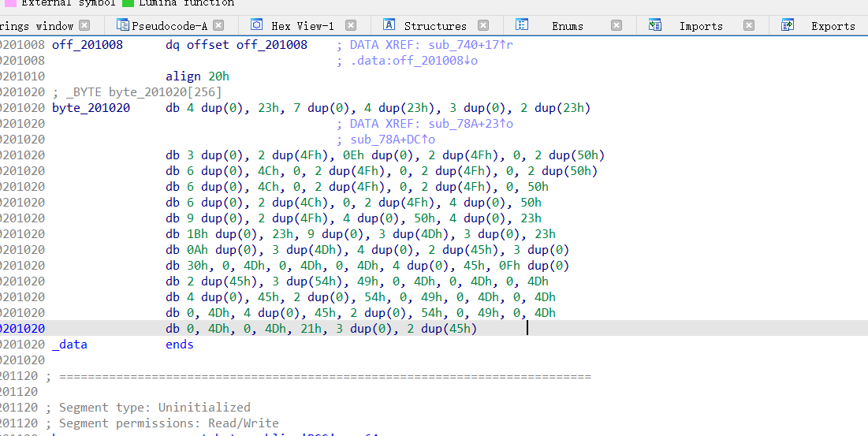Screen dimensions: 868x436
Task: Click the Pseudocode-A document icon
Action: (x=123, y=24)
